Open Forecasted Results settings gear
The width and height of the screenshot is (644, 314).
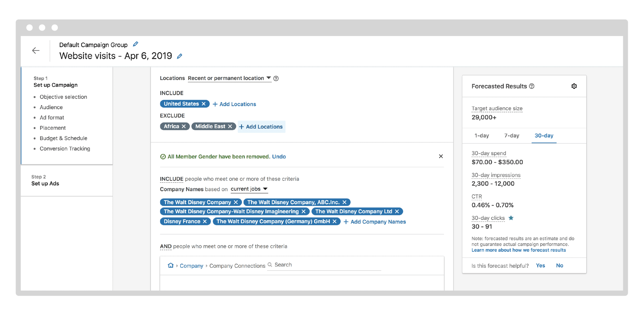(574, 86)
